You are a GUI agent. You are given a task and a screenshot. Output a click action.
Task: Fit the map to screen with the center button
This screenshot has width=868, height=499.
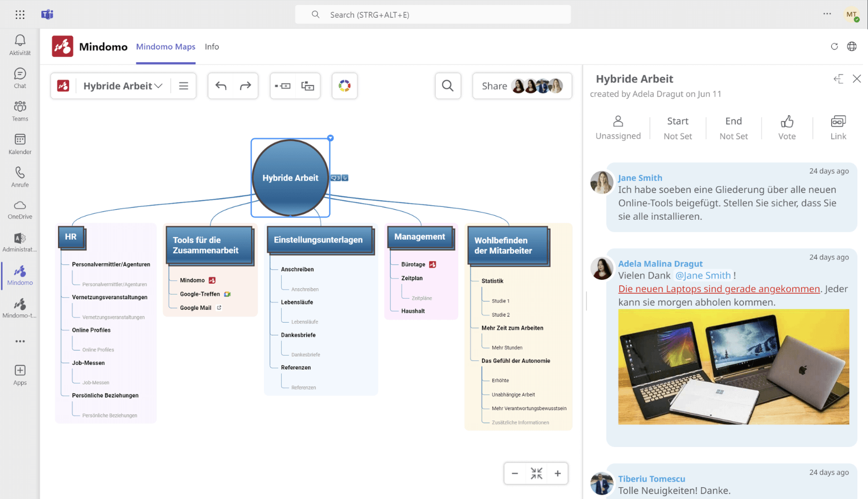click(536, 473)
